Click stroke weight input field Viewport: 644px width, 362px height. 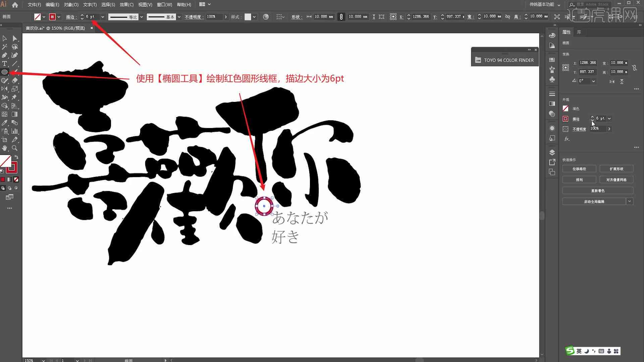tap(91, 16)
